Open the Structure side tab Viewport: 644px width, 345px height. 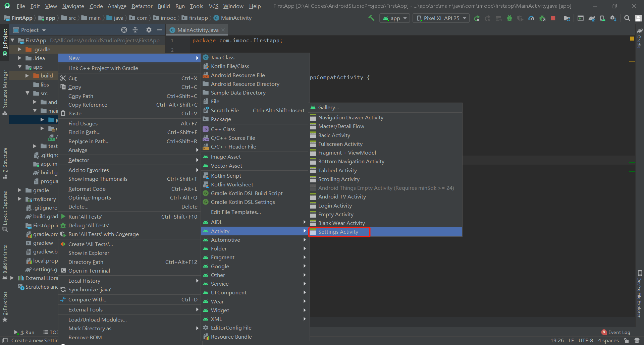5,163
